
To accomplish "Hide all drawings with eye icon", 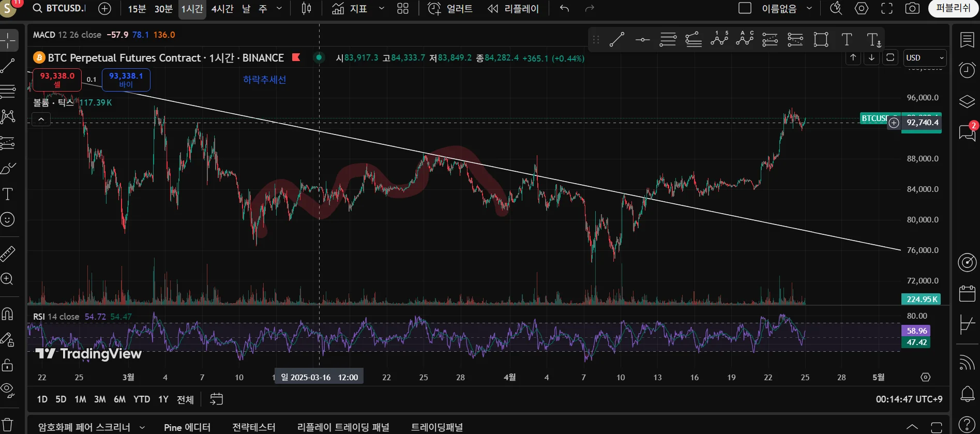I will 8,389.
